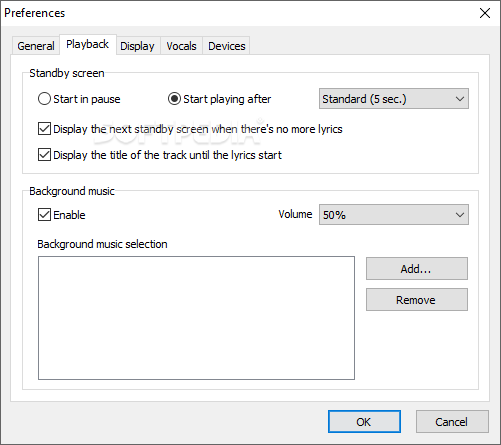Open the Volume 50% dropdown
This screenshot has height=445, width=501.
[394, 215]
